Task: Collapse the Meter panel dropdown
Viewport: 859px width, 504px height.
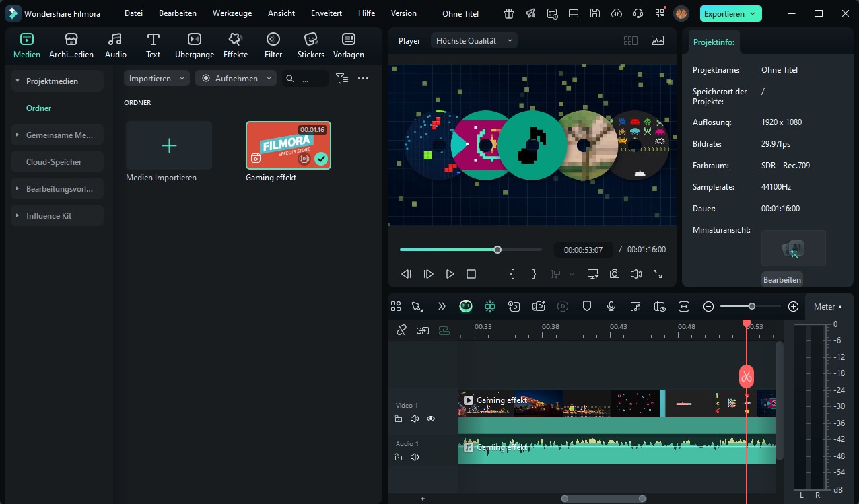Action: point(828,306)
